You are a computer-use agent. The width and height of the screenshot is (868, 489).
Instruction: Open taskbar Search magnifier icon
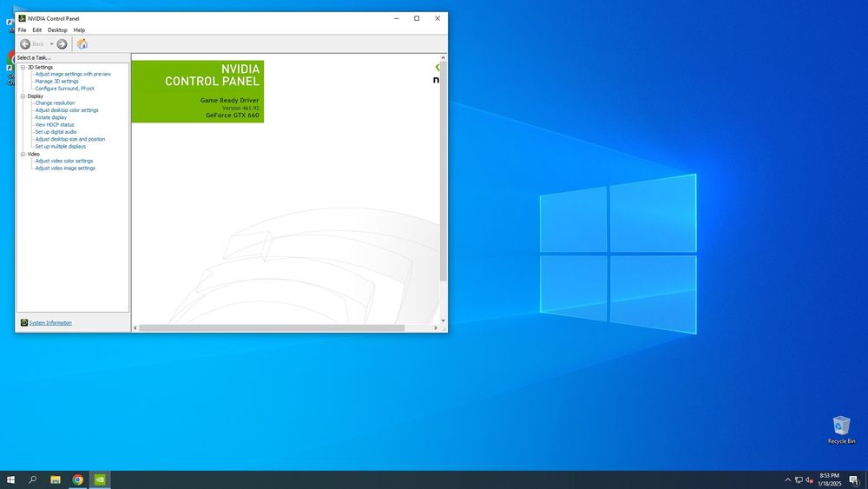click(33, 479)
